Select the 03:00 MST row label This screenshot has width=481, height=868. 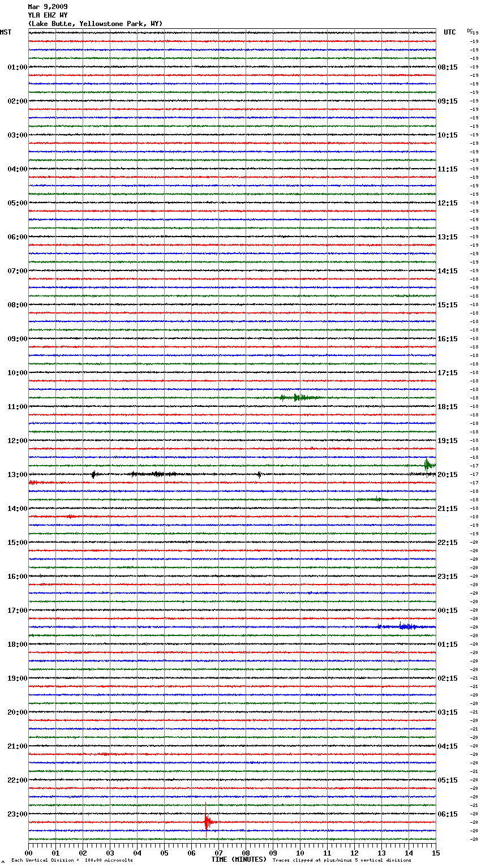pos(17,135)
